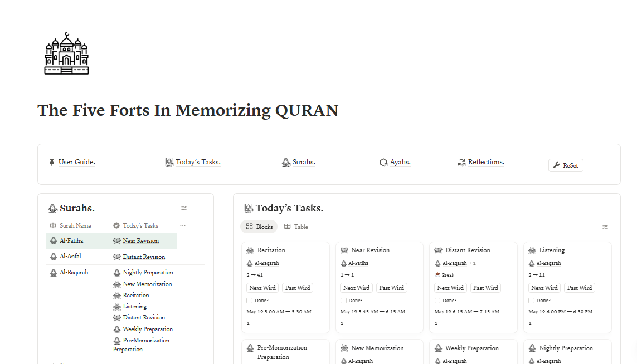
Task: Open Surahs panel view settings icon
Action: click(x=184, y=208)
